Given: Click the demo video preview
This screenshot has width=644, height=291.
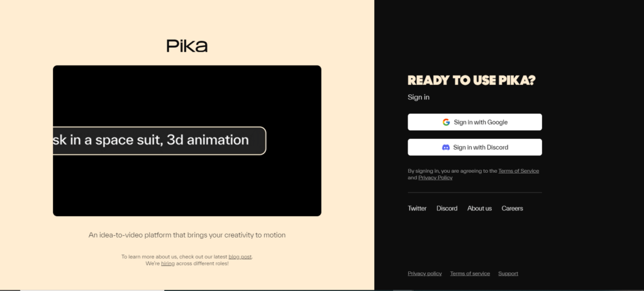Looking at the screenshot, I should pos(187,141).
